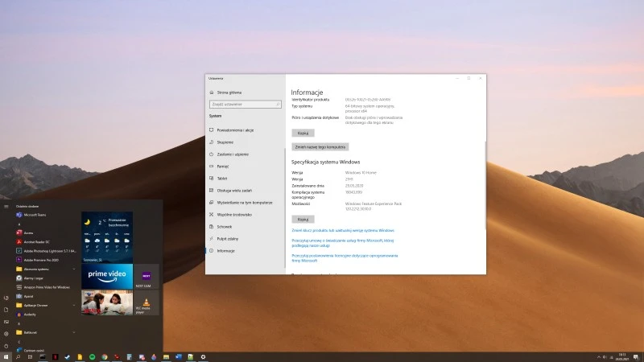Open Word from the taskbar

179,357
